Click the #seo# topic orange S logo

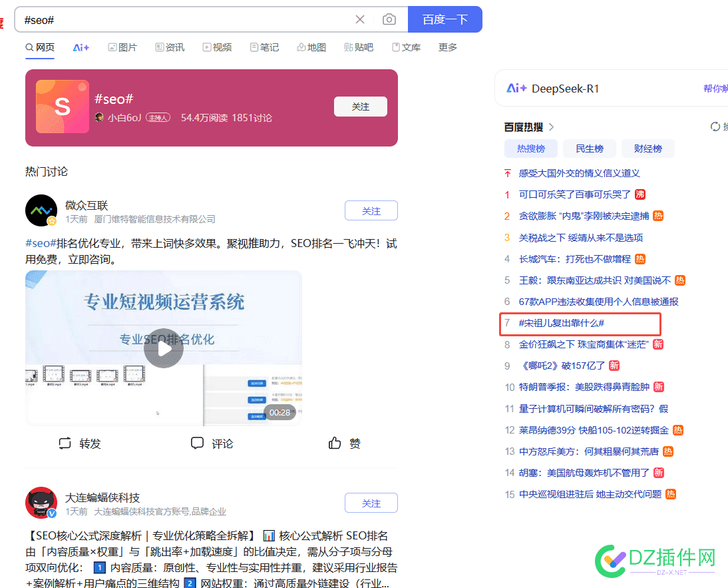click(62, 107)
